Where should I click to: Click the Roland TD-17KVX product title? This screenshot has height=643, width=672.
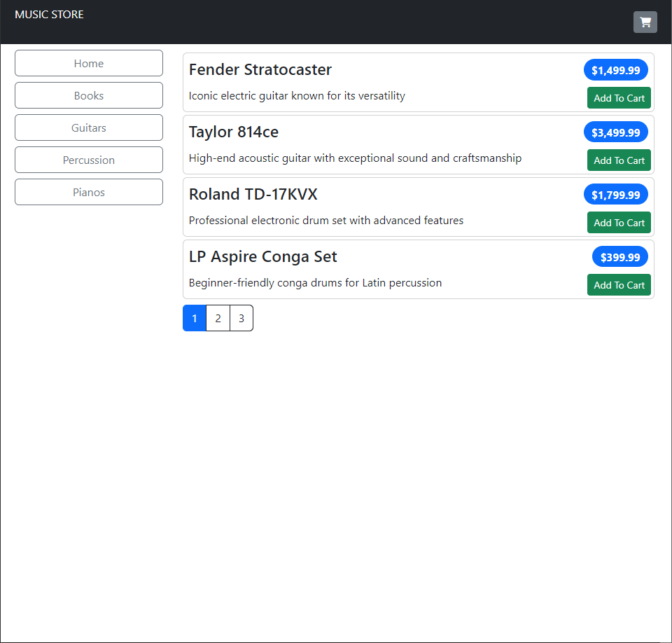pos(253,194)
